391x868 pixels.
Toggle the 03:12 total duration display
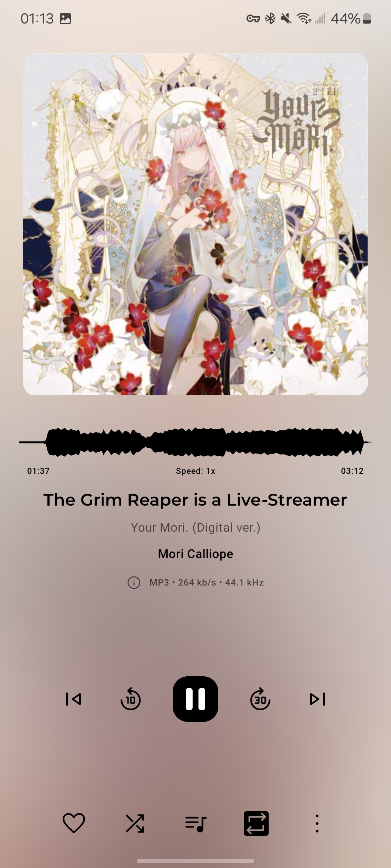352,471
